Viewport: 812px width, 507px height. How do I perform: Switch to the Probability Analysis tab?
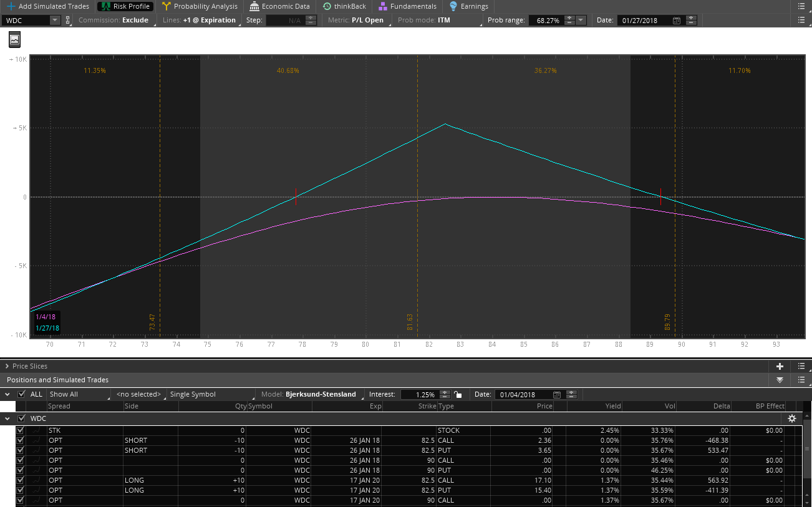point(200,6)
